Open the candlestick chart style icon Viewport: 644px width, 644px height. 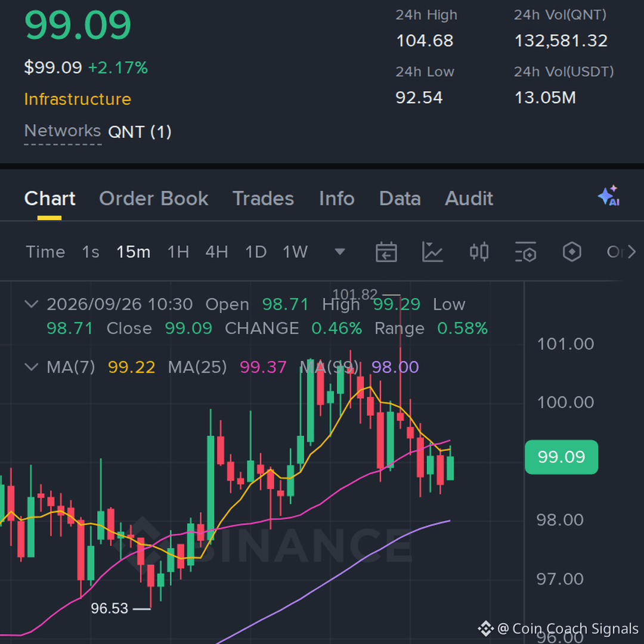(479, 252)
